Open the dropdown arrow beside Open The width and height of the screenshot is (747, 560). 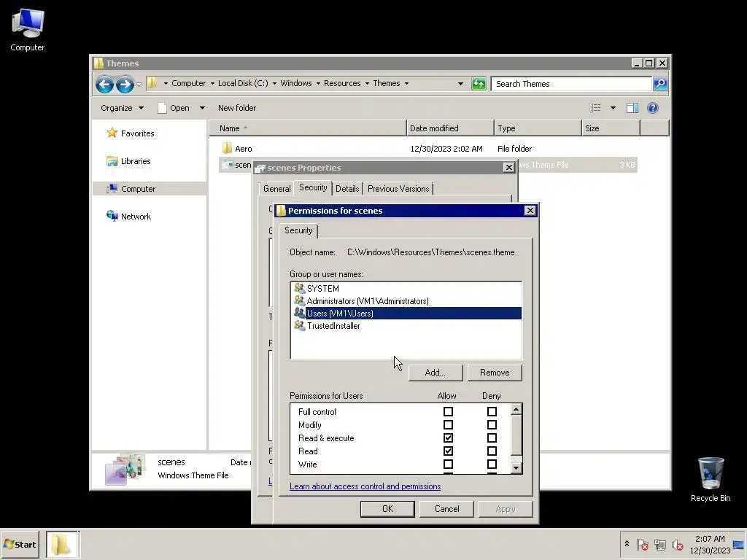pyautogui.click(x=202, y=108)
